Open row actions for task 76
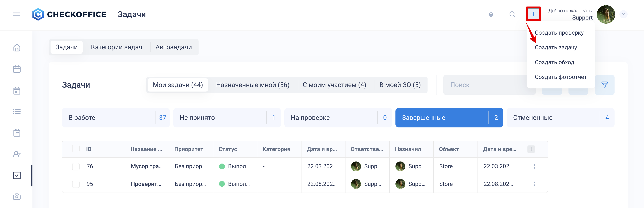Screen dimensions: 644x208 pyautogui.click(x=534, y=166)
